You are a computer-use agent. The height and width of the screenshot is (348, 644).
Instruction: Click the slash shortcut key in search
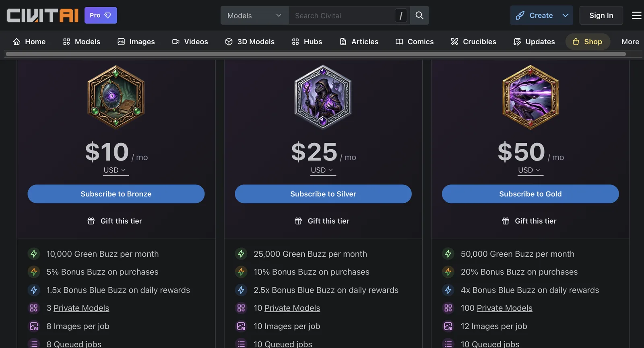401,15
